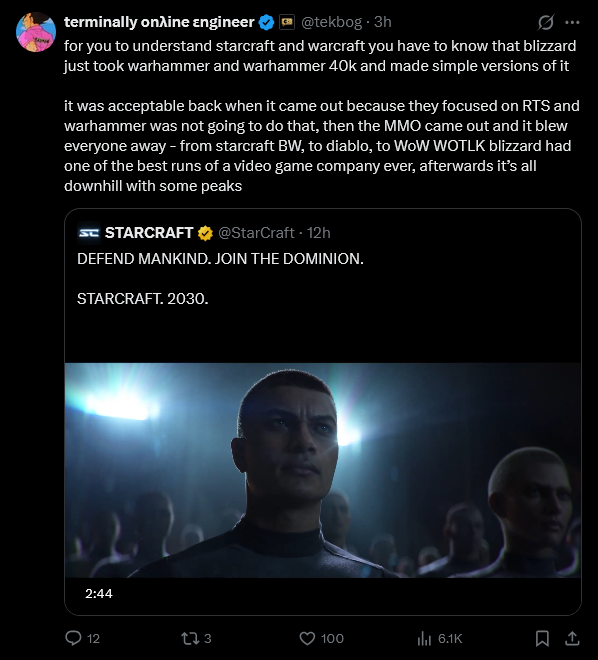Screen dimensions: 598x660
Task: Click StarCraft's gold verified badge
Action: pyautogui.click(x=205, y=233)
